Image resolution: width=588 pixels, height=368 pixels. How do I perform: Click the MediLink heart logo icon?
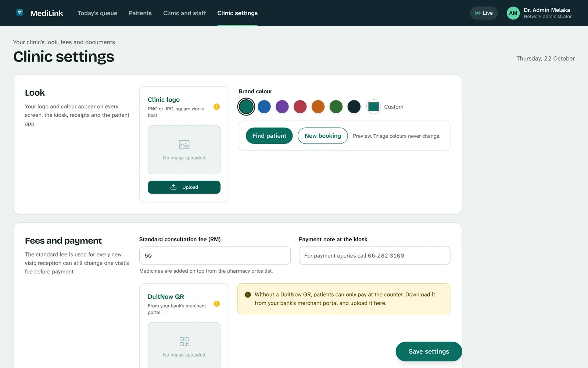[x=20, y=13]
